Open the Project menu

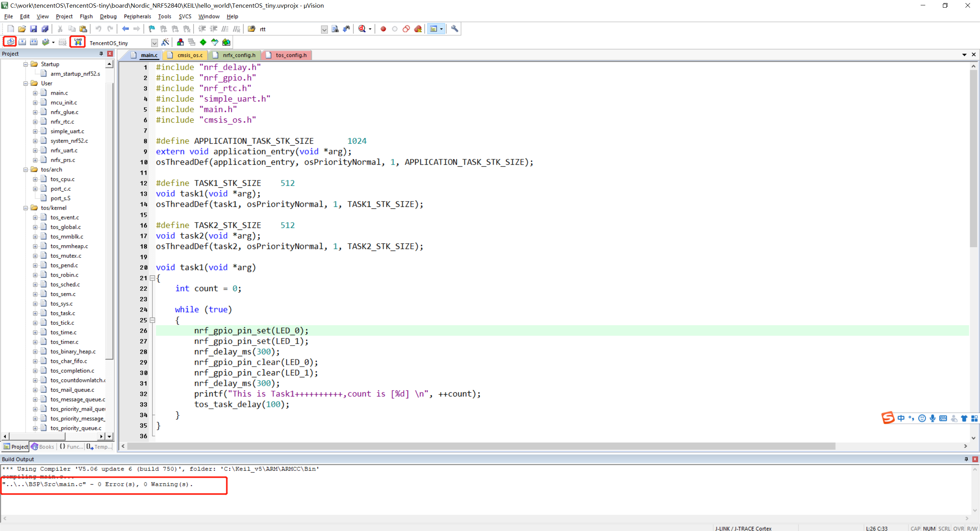click(x=64, y=16)
